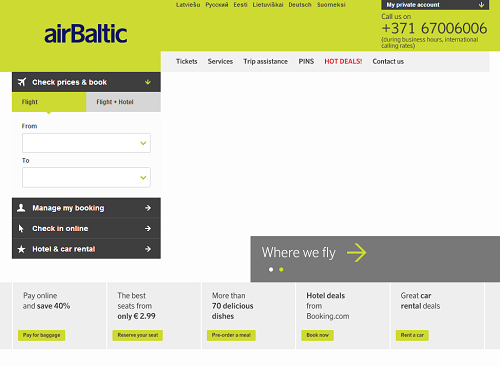Click the yellow arrow next to Where we fly
The height and width of the screenshot is (366, 500).
coord(357,253)
